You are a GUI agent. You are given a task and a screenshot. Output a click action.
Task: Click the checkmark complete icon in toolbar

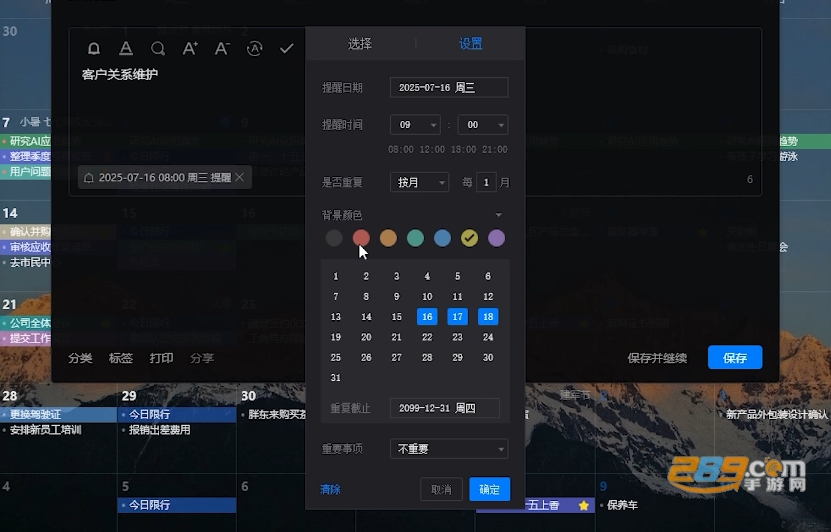pos(287,49)
